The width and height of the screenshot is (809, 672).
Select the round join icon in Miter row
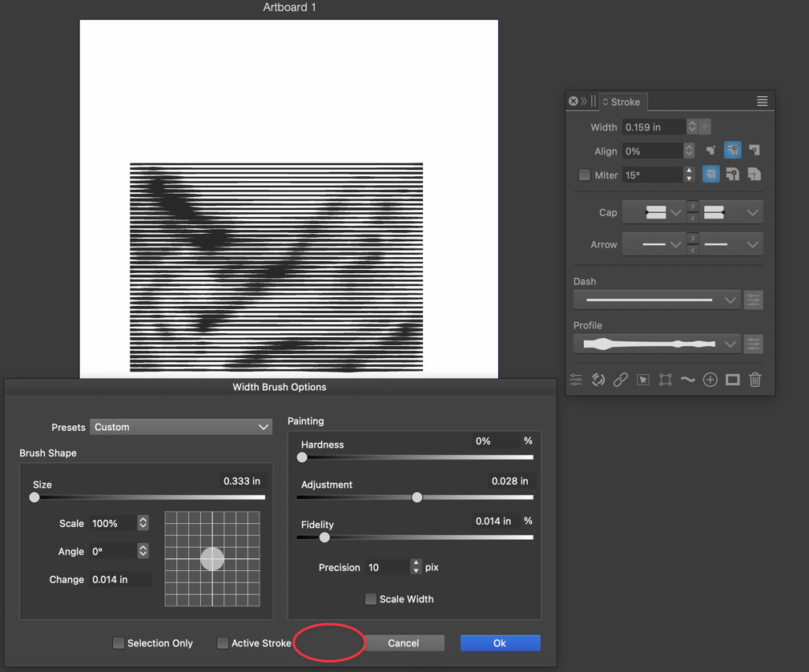tap(732, 175)
